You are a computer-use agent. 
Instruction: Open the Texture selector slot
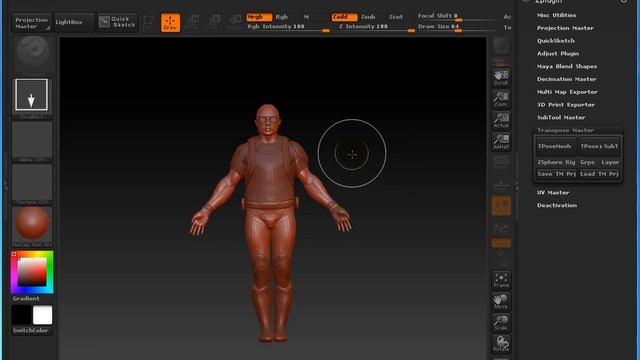[x=32, y=184]
